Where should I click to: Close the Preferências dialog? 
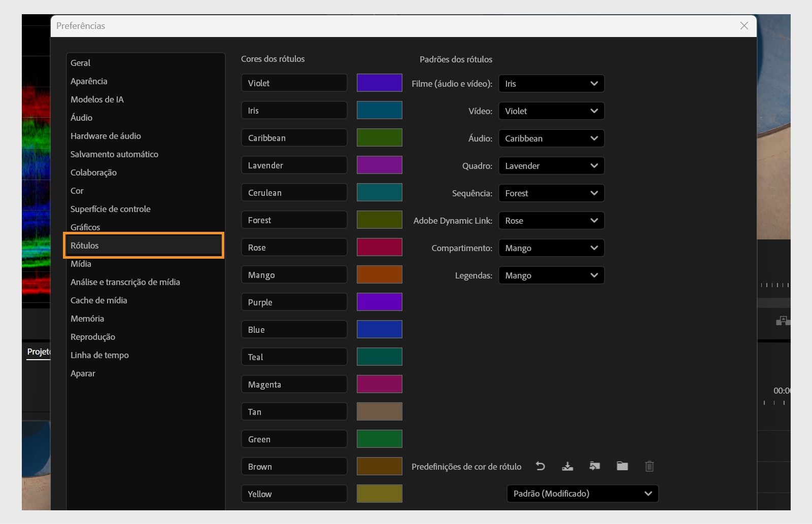click(744, 26)
